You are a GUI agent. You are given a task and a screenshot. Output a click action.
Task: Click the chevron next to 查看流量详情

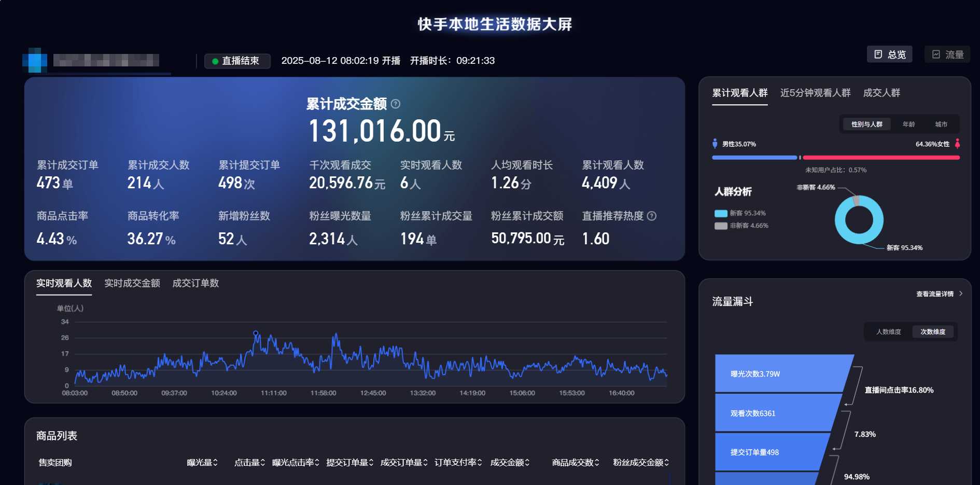click(x=961, y=294)
